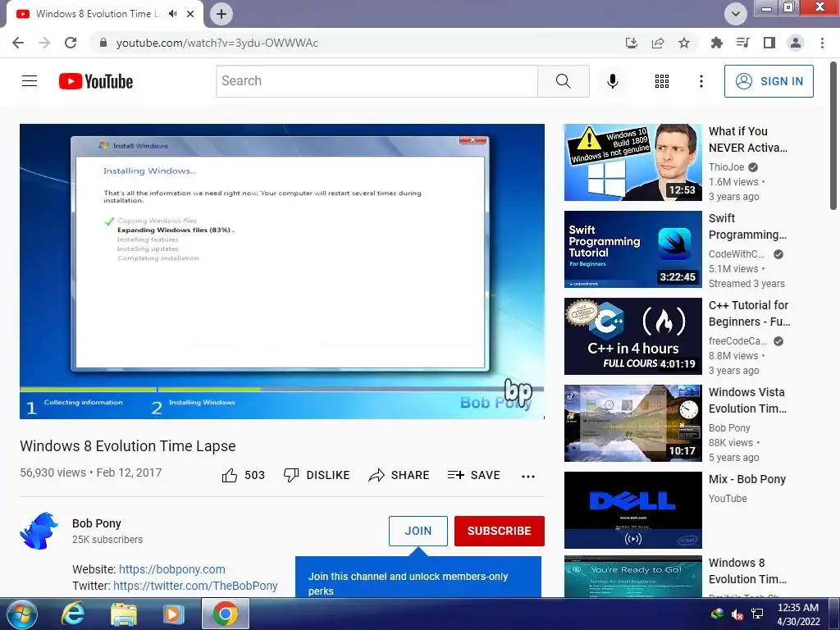Launch Internet Explorer from taskbar
Screen dimensions: 840x630
coord(73,614)
